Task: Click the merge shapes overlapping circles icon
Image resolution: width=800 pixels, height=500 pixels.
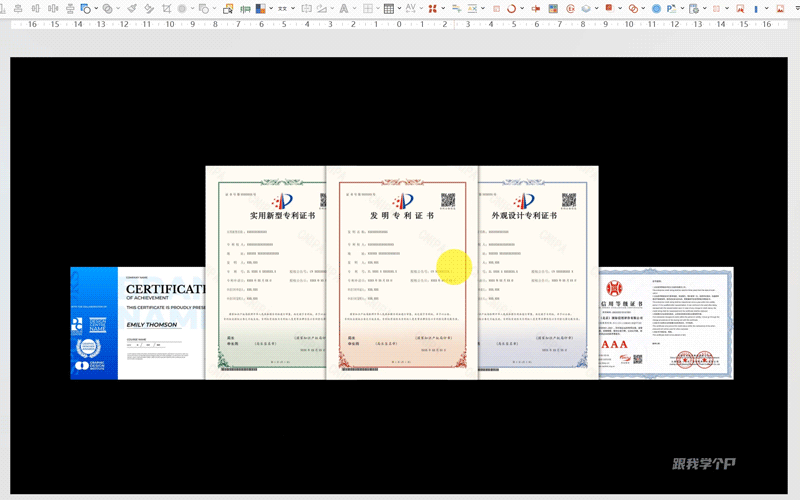Action: pyautogui.click(x=108, y=9)
